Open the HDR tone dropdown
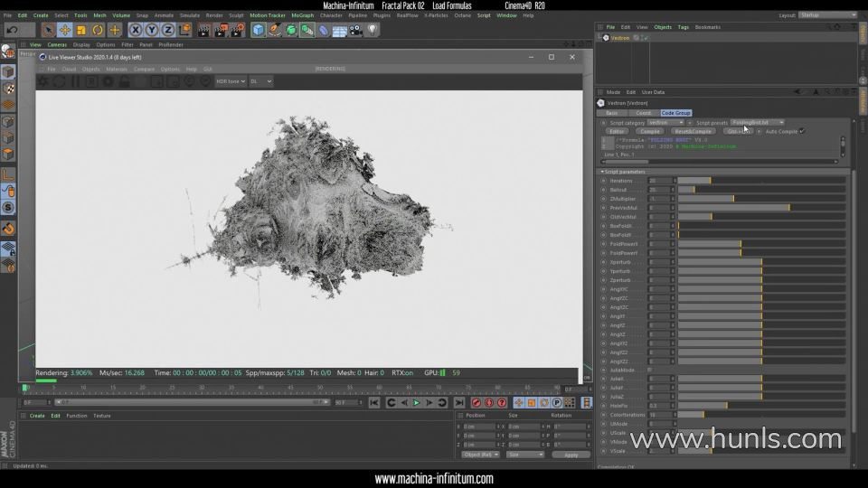 coord(230,81)
